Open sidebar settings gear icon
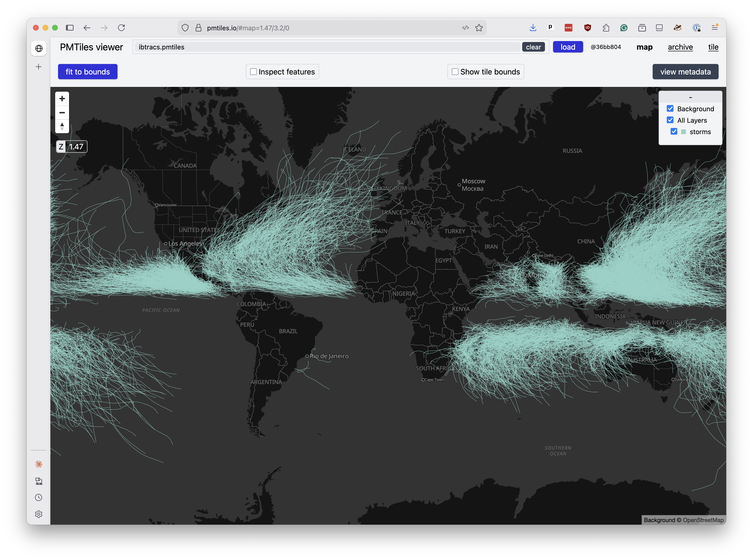 coord(39,514)
